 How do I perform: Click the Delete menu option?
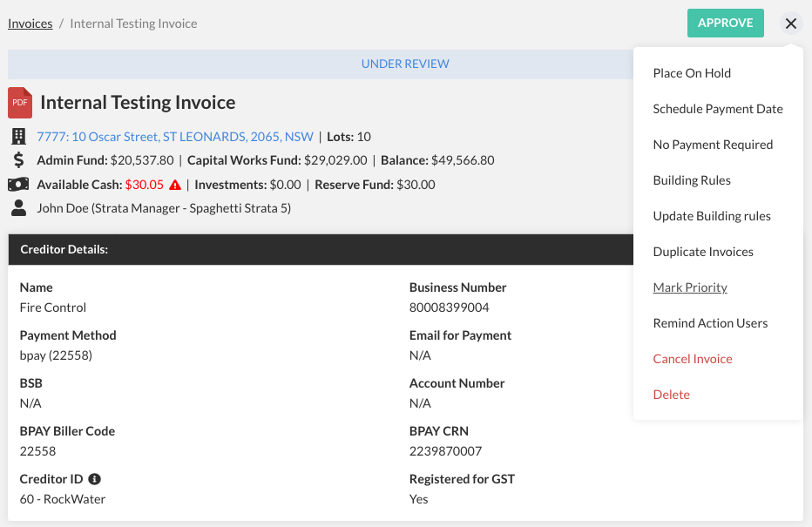coord(671,395)
